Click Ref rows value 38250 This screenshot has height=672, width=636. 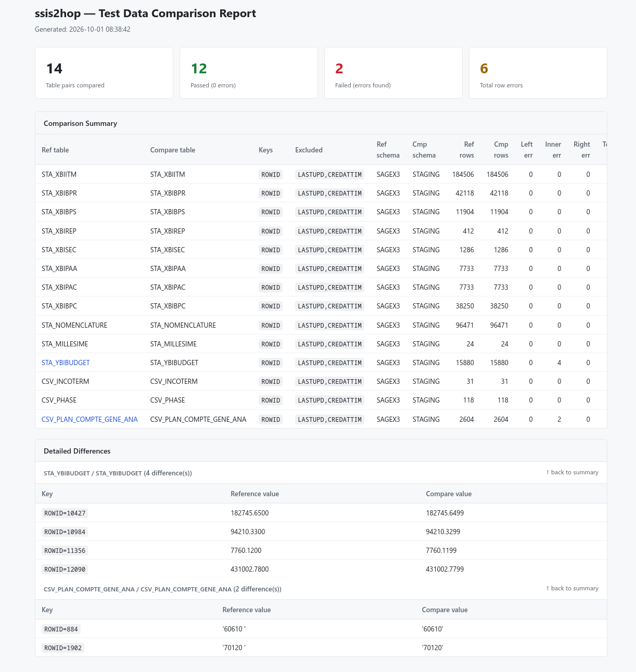pos(465,306)
